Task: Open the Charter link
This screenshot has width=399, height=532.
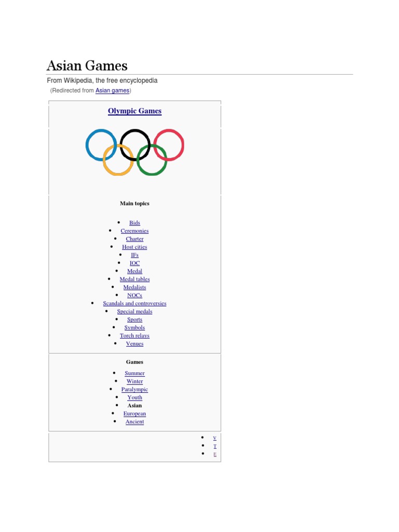Action: (135, 239)
